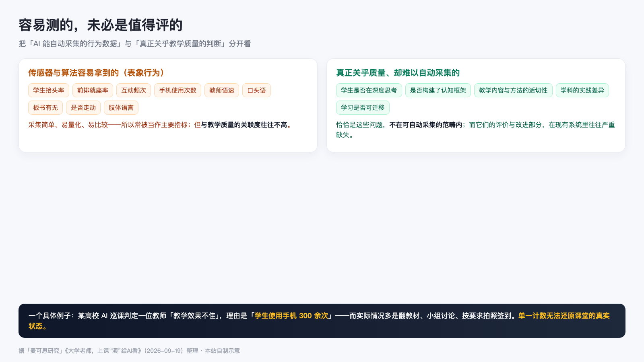Select the 前排就座率 tag
This screenshot has height=362, width=644.
[x=93, y=90]
